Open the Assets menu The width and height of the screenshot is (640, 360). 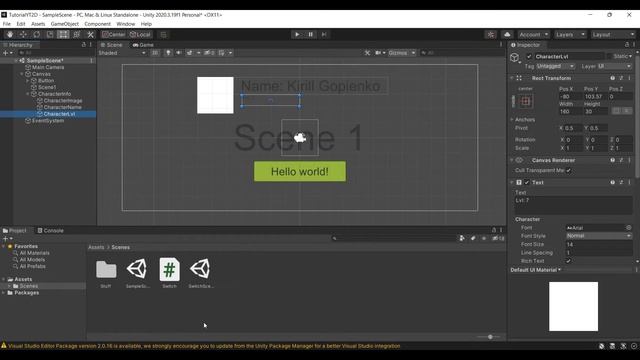tap(38, 24)
